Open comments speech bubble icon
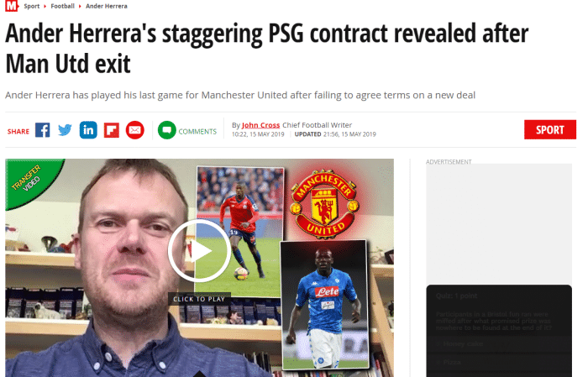The image size is (588, 377). 167,130
